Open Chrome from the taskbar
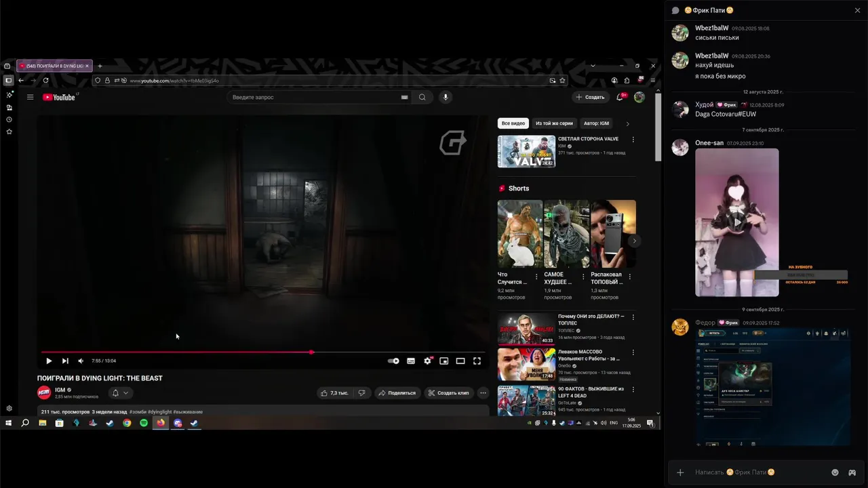 tap(127, 423)
